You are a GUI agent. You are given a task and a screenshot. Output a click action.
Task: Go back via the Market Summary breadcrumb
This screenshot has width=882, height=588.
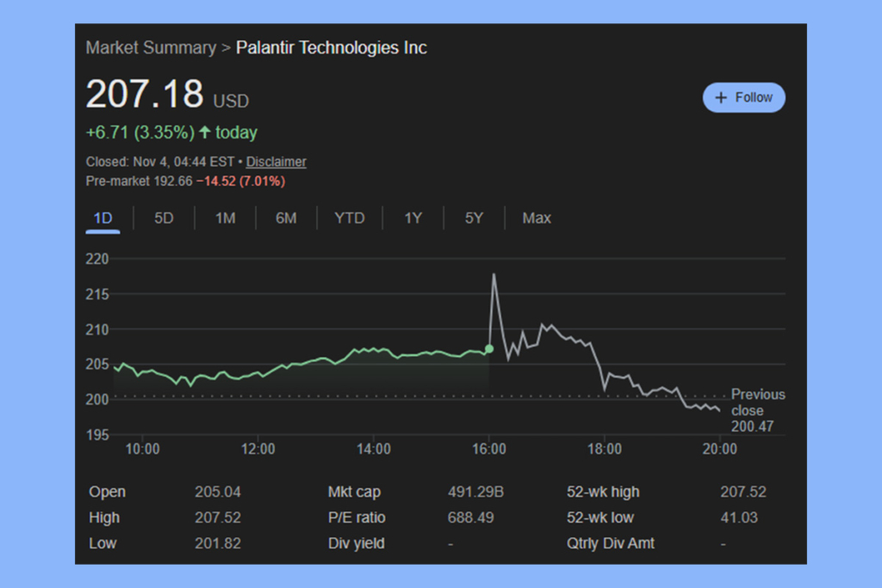[x=151, y=47]
